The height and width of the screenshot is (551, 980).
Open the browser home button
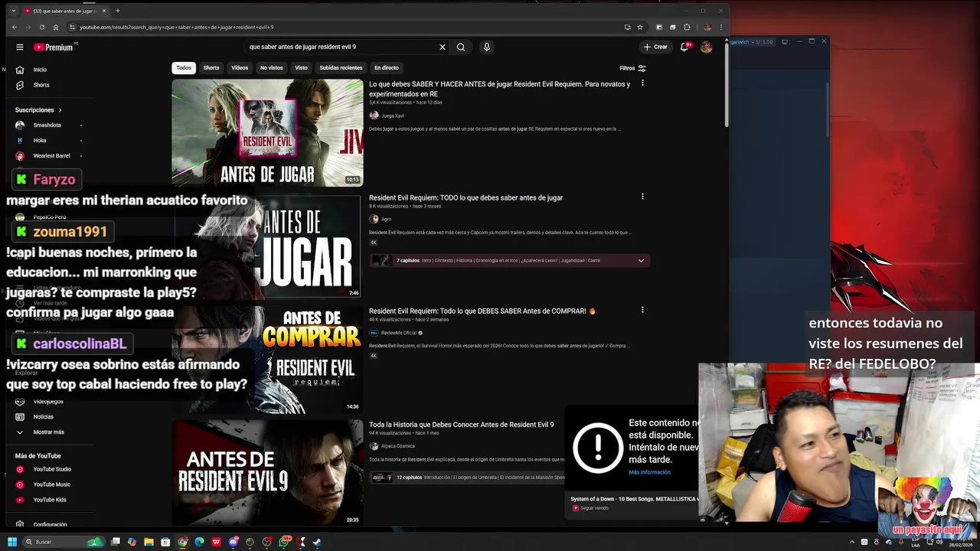point(56,27)
